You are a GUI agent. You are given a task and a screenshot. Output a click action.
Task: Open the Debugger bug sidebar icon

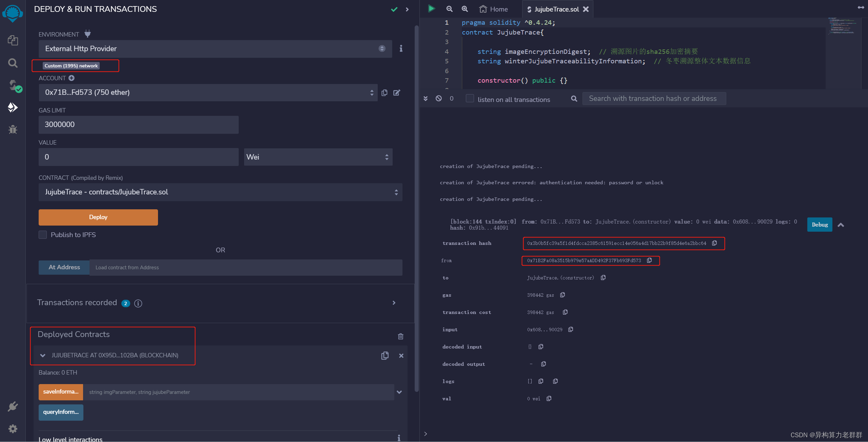coord(13,129)
